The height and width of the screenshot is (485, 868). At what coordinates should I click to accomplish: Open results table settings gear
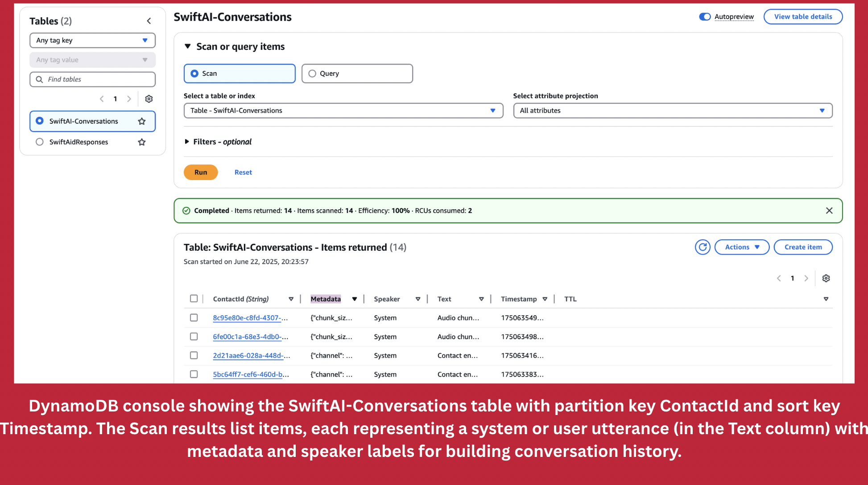pos(826,278)
